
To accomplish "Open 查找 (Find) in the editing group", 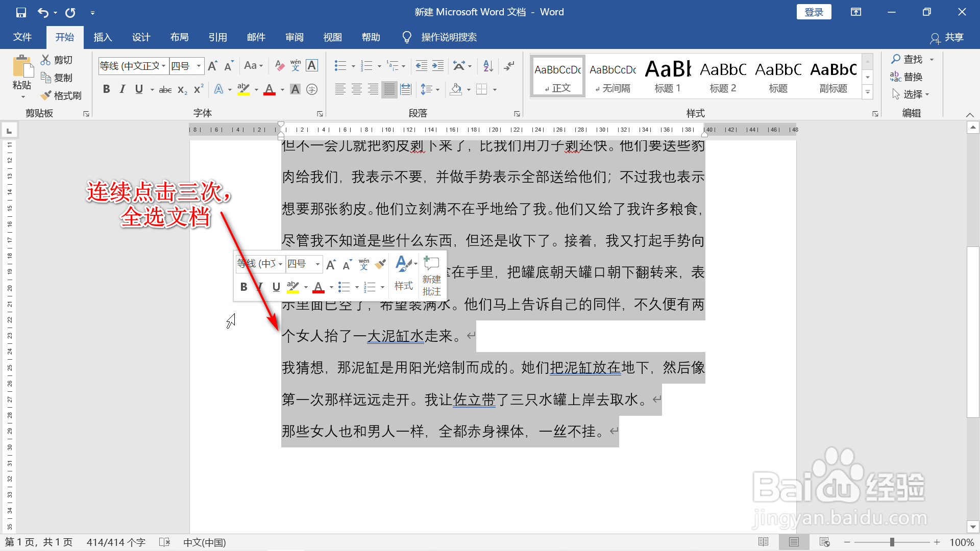I will 912,59.
